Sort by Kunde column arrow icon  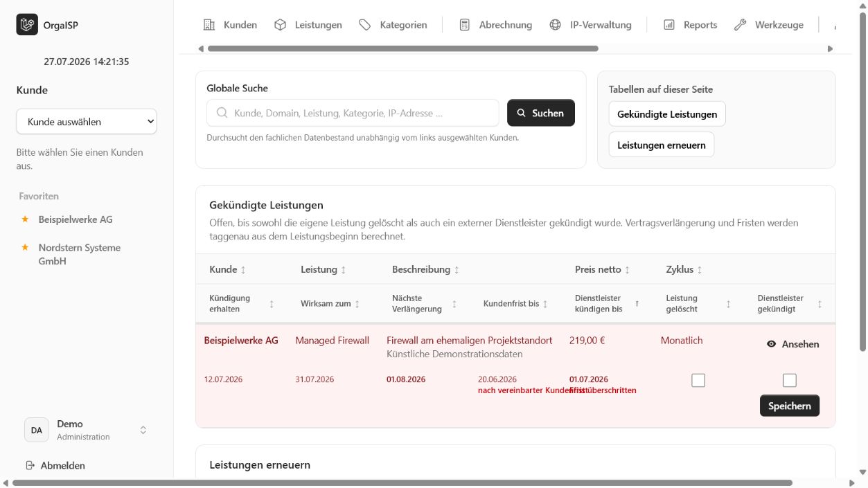click(x=243, y=270)
